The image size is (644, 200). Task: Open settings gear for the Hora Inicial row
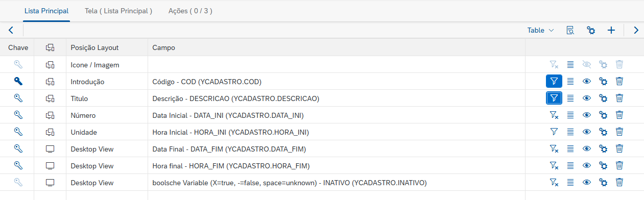click(603, 132)
